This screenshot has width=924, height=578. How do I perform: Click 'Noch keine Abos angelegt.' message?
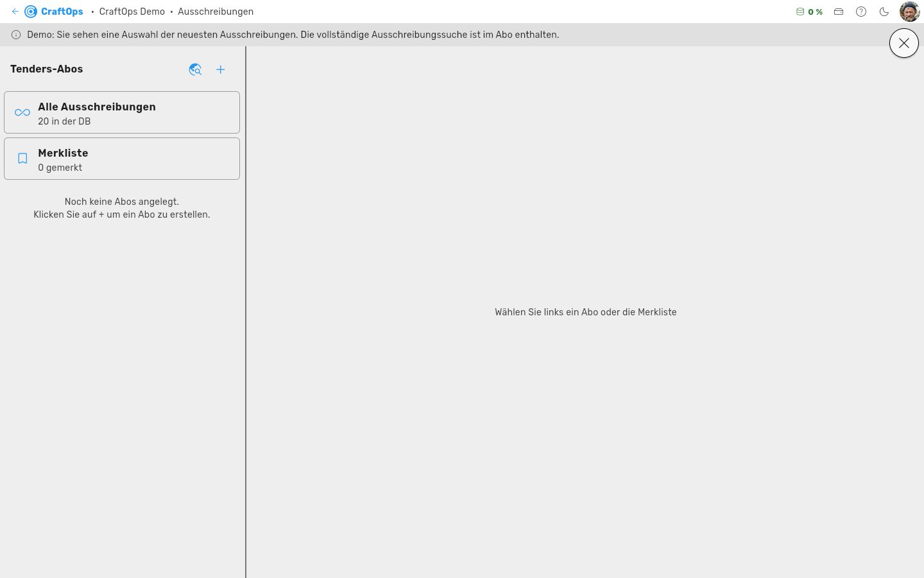click(122, 202)
